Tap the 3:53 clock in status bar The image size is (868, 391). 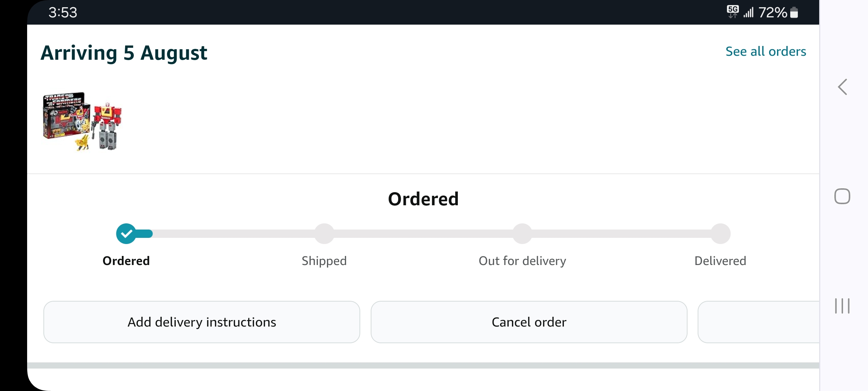coord(63,13)
